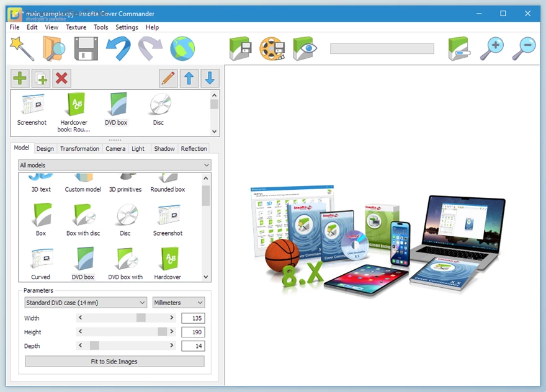Switch to the Design tab
This screenshot has width=546, height=392.
pos(45,149)
